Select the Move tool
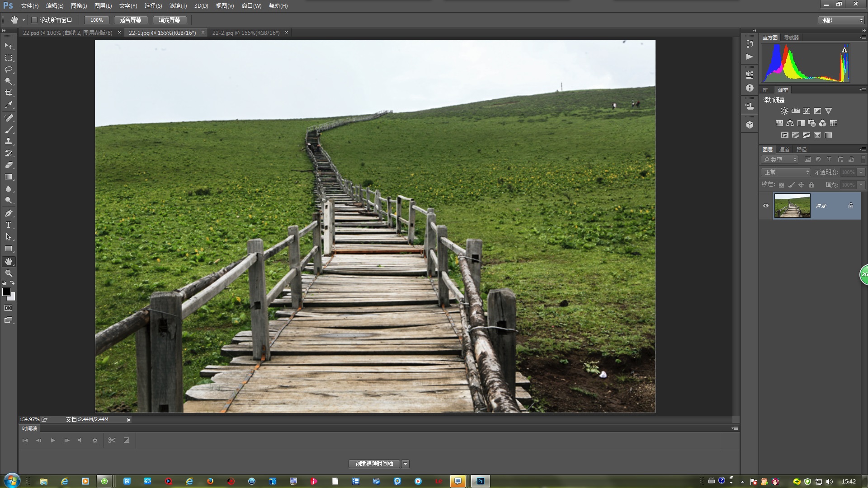Image resolution: width=868 pixels, height=488 pixels. click(x=9, y=46)
